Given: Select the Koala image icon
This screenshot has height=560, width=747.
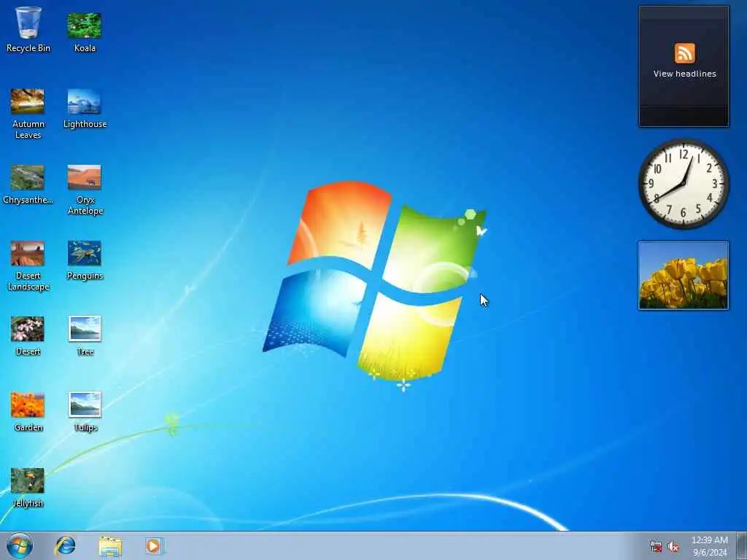Looking at the screenshot, I should click(85, 31).
